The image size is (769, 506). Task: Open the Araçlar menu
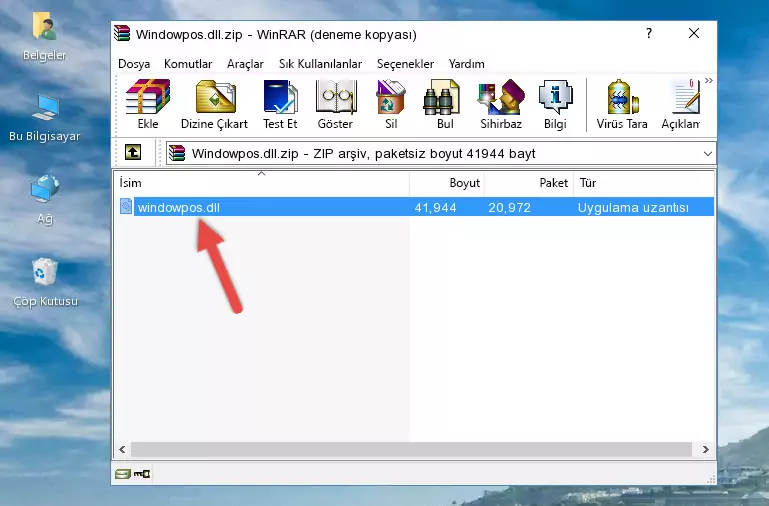coord(245,64)
